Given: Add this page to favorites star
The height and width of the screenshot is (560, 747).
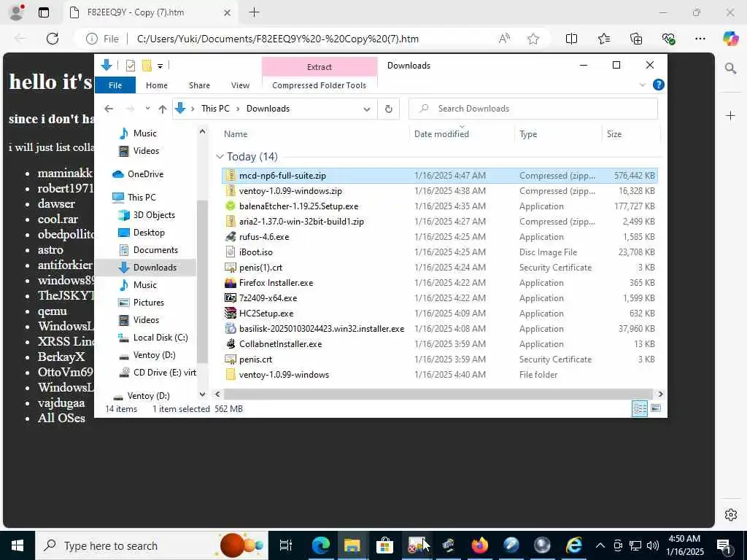Looking at the screenshot, I should (533, 39).
